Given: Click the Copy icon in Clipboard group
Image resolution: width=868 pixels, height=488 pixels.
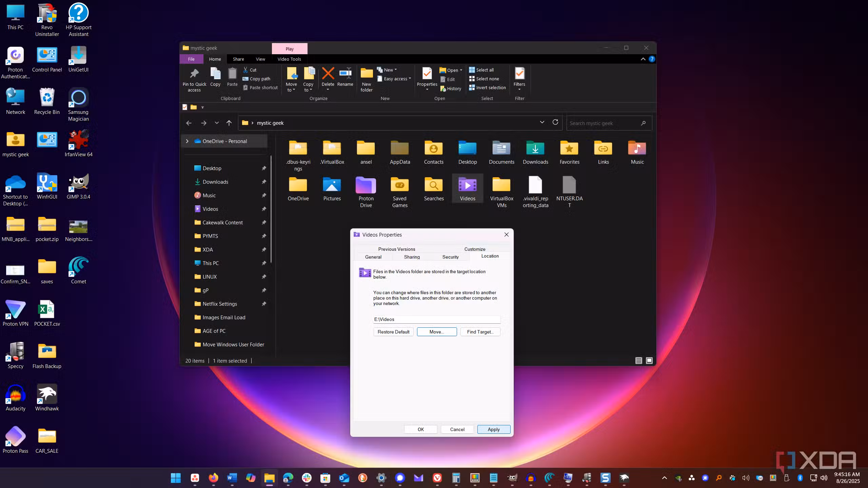Looking at the screenshot, I should click(215, 73).
